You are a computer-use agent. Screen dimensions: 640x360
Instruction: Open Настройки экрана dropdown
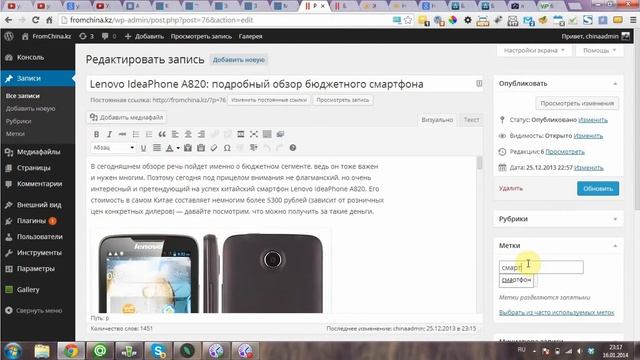(x=534, y=51)
